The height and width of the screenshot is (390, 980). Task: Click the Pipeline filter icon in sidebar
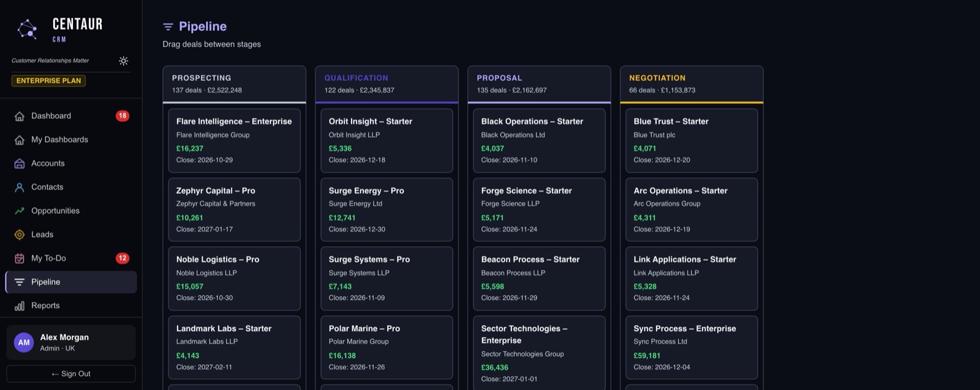[20, 282]
